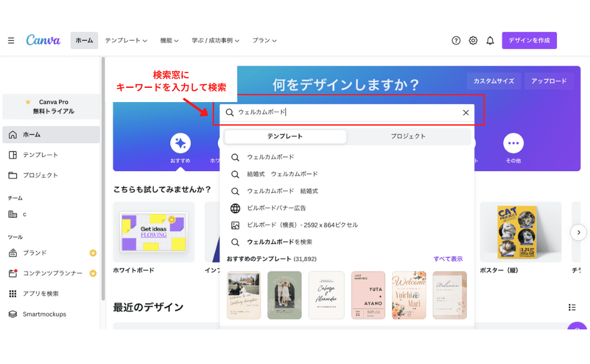Expand the プラン dropdown menu
The width and height of the screenshot is (590, 364).
pos(264,41)
